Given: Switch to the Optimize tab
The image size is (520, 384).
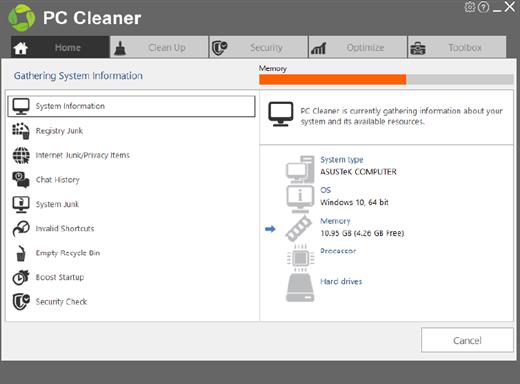Looking at the screenshot, I should pyautogui.click(x=358, y=47).
